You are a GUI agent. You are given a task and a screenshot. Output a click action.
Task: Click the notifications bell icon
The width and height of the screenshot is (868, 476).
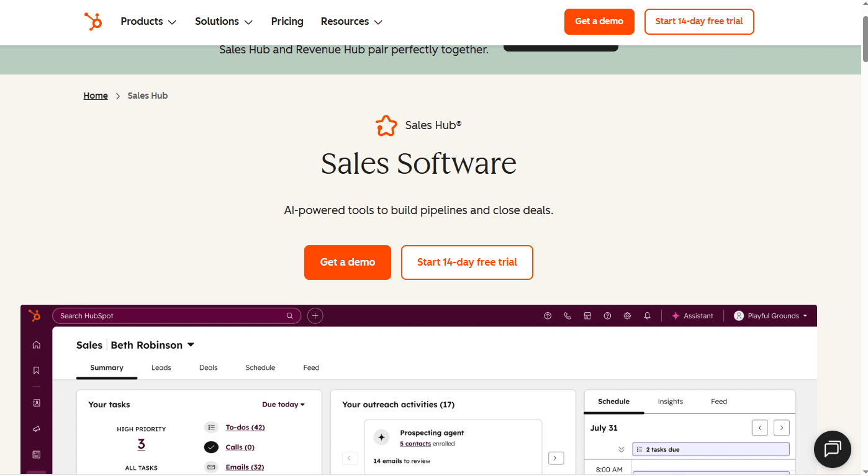tap(647, 316)
